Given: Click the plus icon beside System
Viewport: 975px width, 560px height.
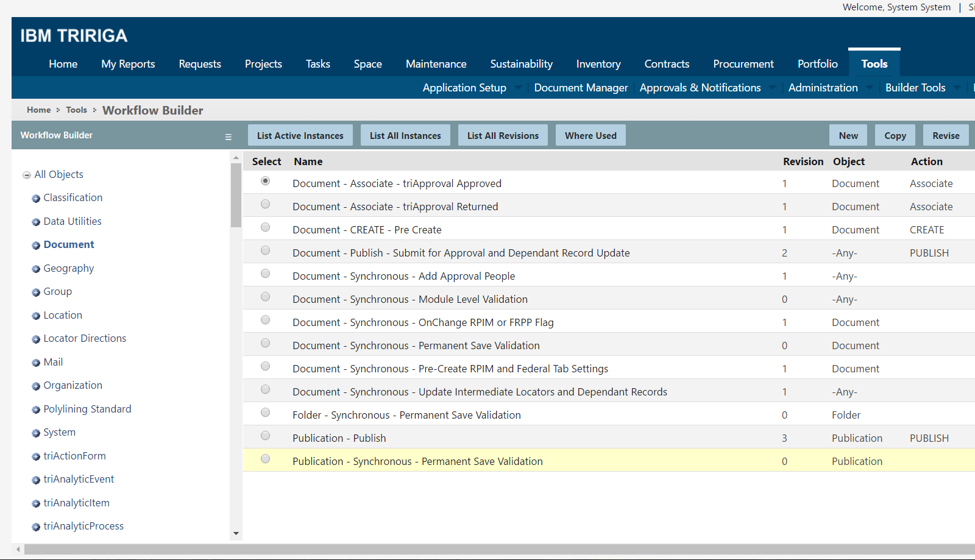Looking at the screenshot, I should 36,433.
